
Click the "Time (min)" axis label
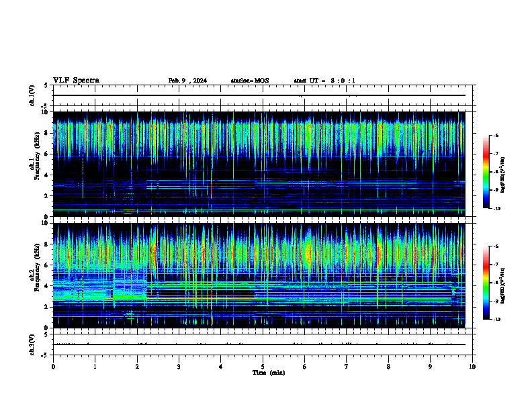tap(269, 373)
